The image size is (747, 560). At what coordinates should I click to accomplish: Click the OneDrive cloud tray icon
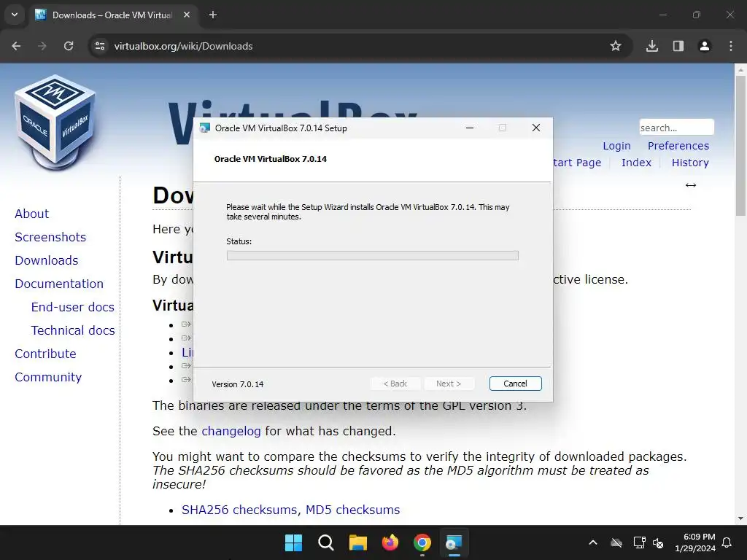click(x=616, y=542)
